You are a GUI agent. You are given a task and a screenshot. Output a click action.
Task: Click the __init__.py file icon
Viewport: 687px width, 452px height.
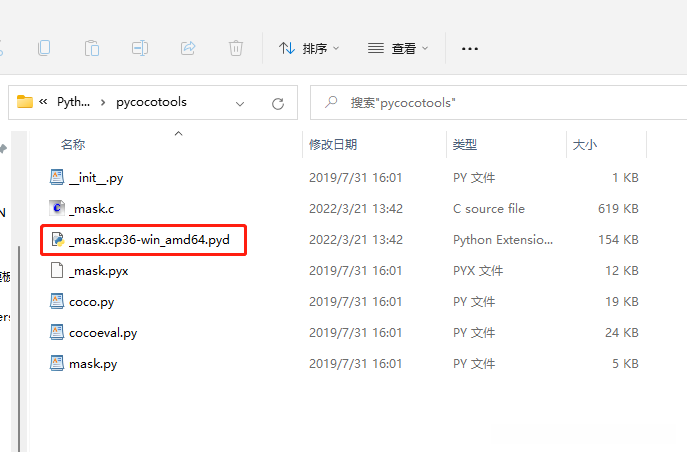(57, 177)
